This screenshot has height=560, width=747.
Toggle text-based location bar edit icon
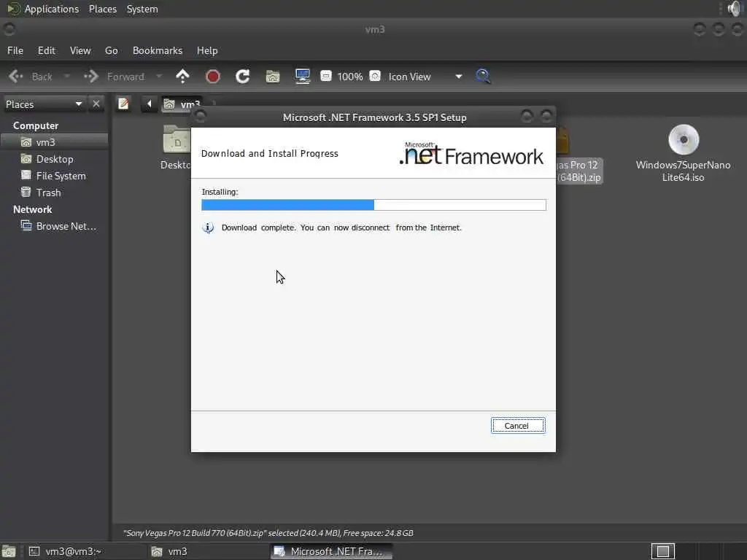click(123, 104)
